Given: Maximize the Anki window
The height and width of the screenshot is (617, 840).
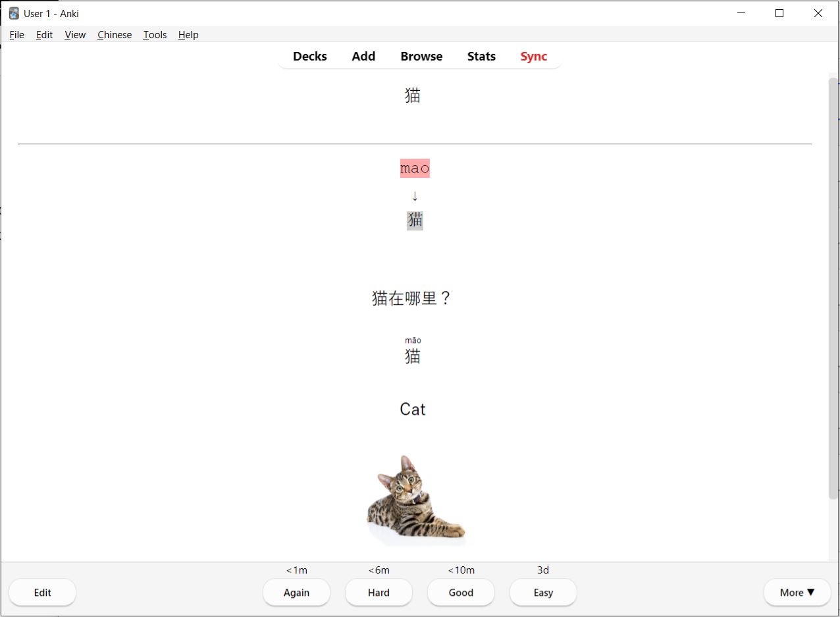Looking at the screenshot, I should [779, 13].
